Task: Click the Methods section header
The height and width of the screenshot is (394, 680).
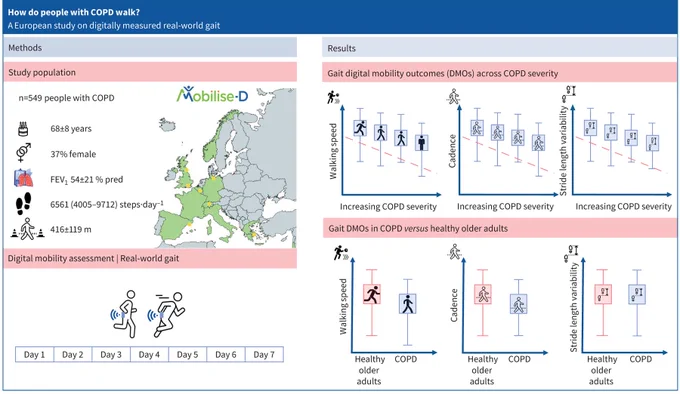Action: click(150, 47)
